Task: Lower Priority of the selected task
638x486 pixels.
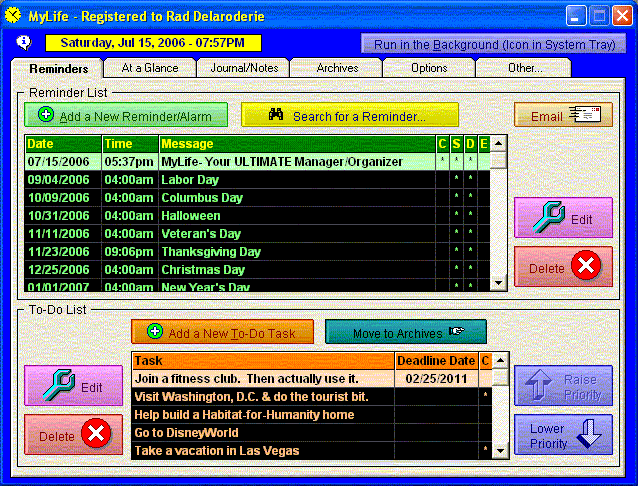Action: [x=563, y=434]
